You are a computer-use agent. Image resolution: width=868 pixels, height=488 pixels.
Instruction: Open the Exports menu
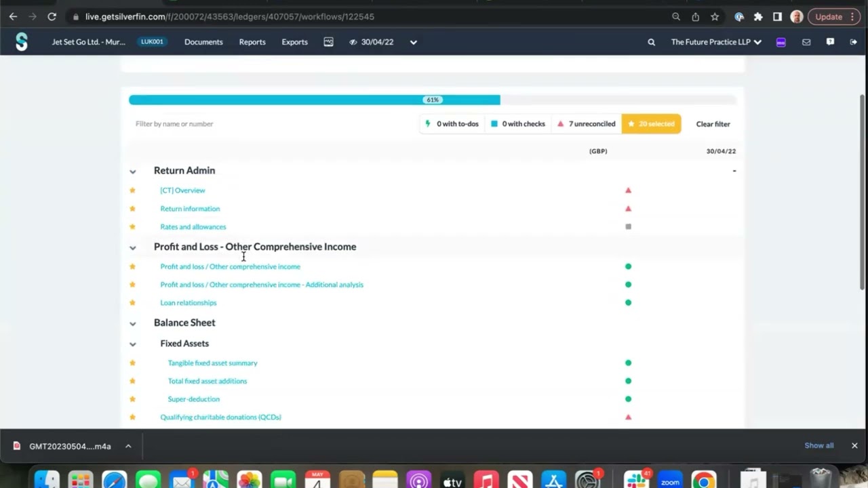tap(294, 42)
